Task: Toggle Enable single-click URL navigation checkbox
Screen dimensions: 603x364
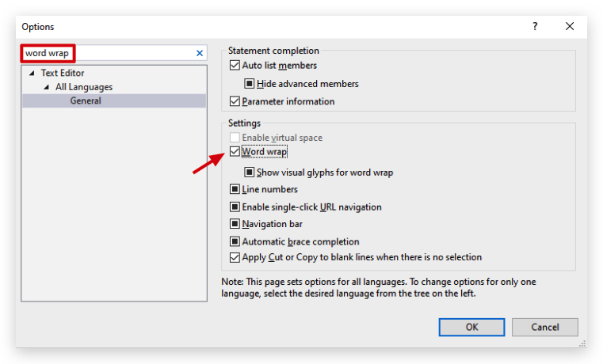Action: click(235, 207)
